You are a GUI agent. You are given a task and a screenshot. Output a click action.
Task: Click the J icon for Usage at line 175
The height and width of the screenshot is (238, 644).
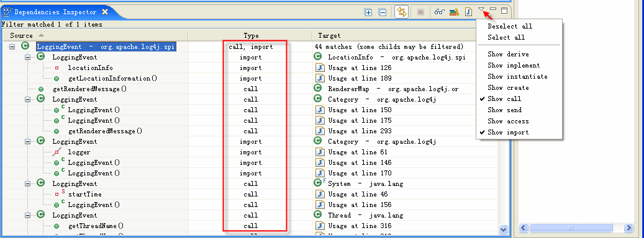click(320, 120)
